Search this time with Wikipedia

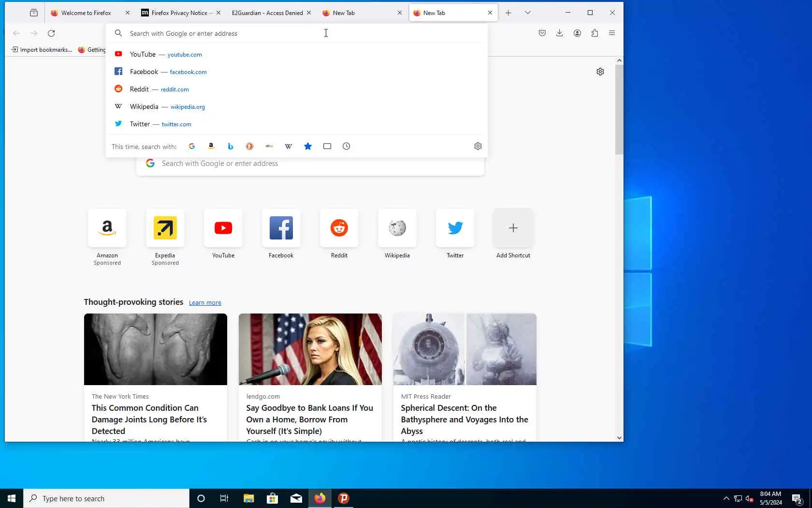click(x=289, y=146)
